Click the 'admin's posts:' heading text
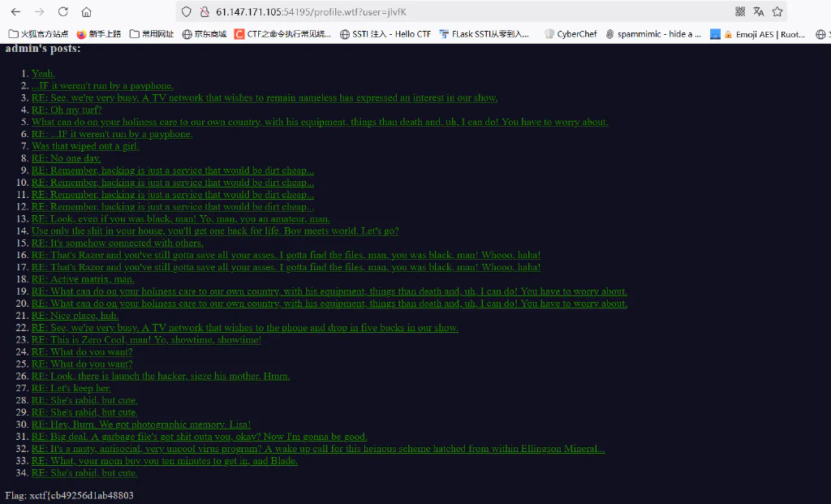Screen dimensions: 831x504 (x=43, y=49)
